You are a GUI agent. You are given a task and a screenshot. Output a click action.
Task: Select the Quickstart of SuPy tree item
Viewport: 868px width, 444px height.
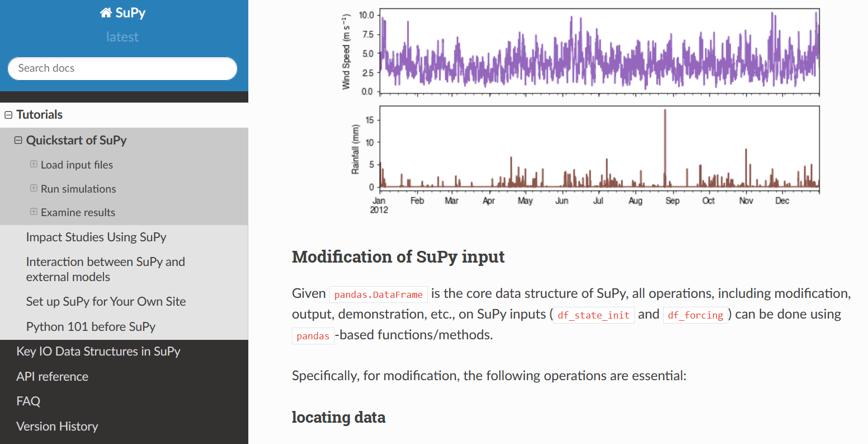click(77, 140)
